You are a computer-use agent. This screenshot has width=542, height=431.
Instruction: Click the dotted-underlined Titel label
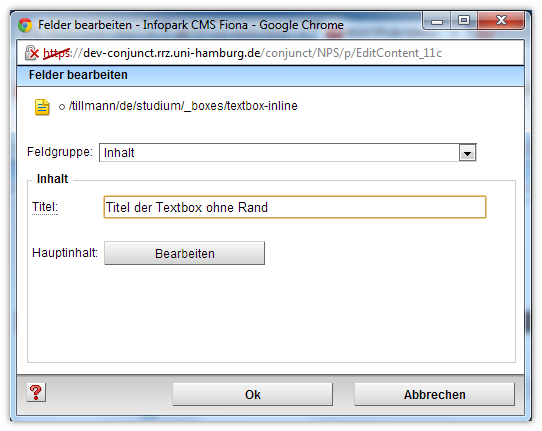point(45,207)
